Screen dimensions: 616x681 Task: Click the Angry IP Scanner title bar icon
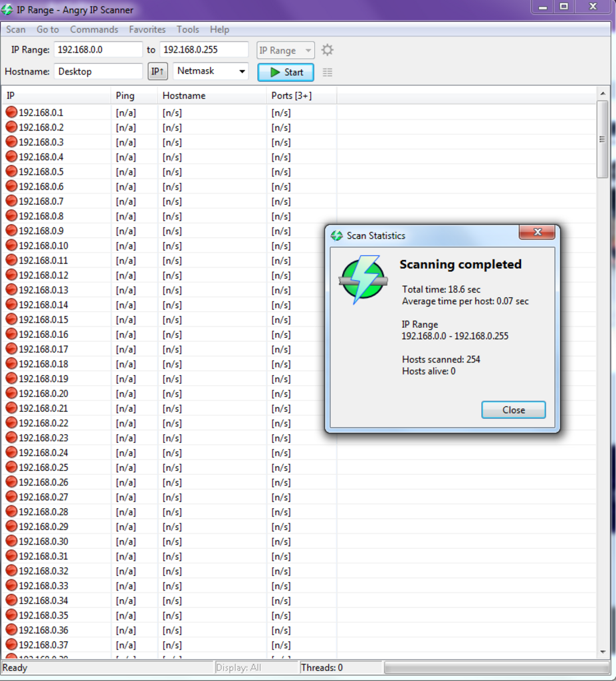pyautogui.click(x=7, y=9)
